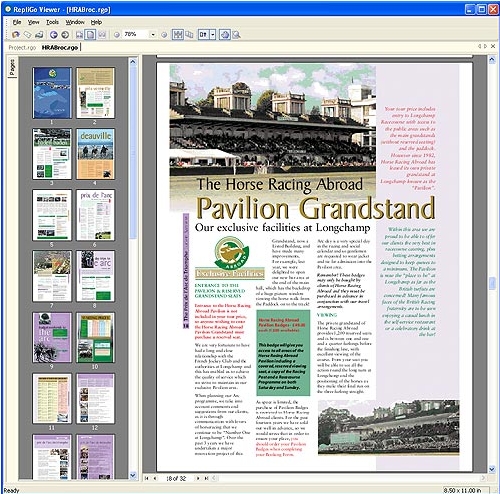
Task: Click the tag icon next to Open
Action: click(x=28, y=34)
